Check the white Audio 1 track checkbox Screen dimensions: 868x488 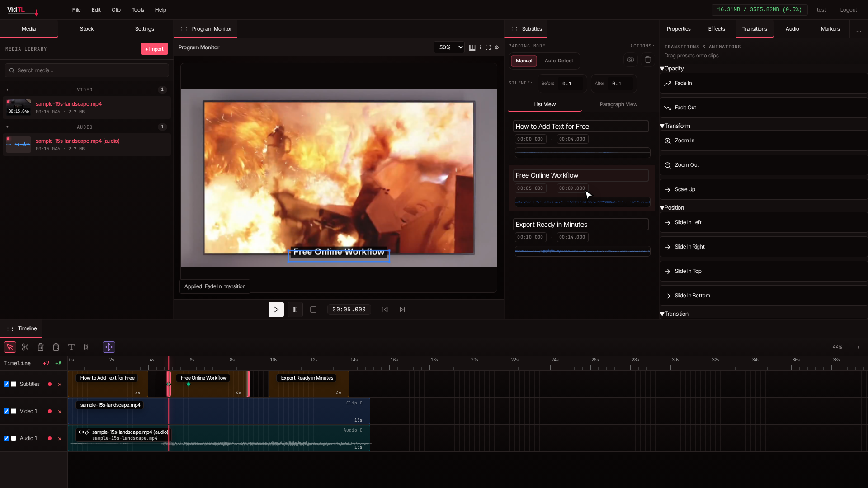click(x=14, y=438)
